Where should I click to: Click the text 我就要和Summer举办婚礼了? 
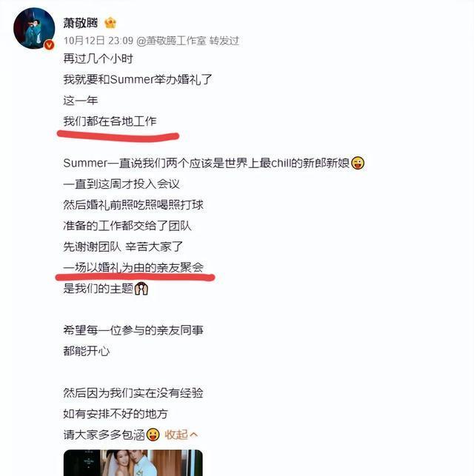[x=138, y=79]
